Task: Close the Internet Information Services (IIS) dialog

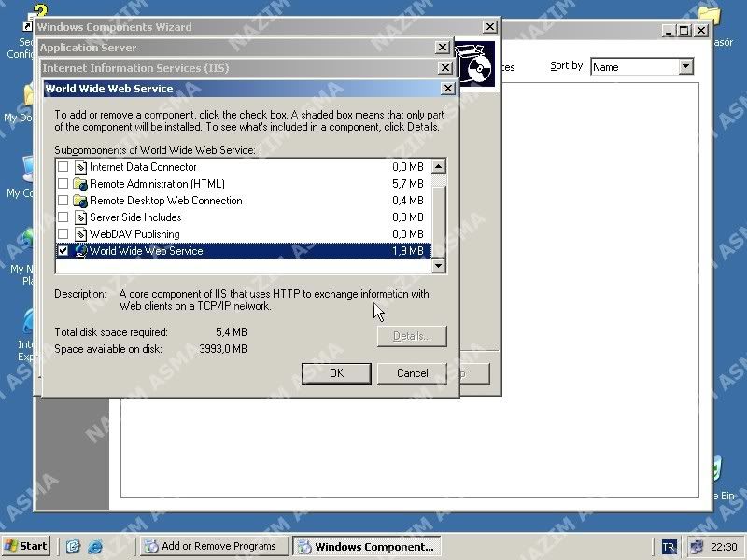Action: click(445, 68)
